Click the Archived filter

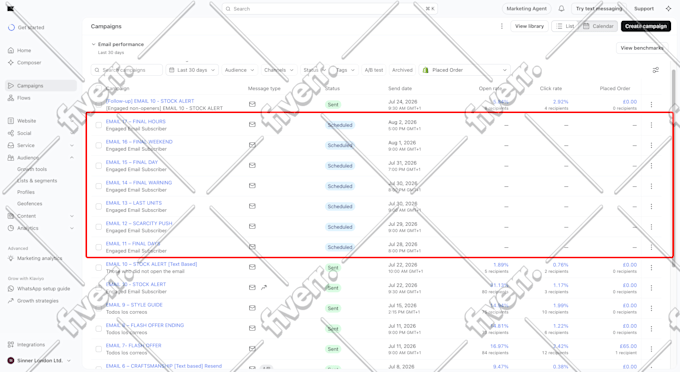(402, 70)
